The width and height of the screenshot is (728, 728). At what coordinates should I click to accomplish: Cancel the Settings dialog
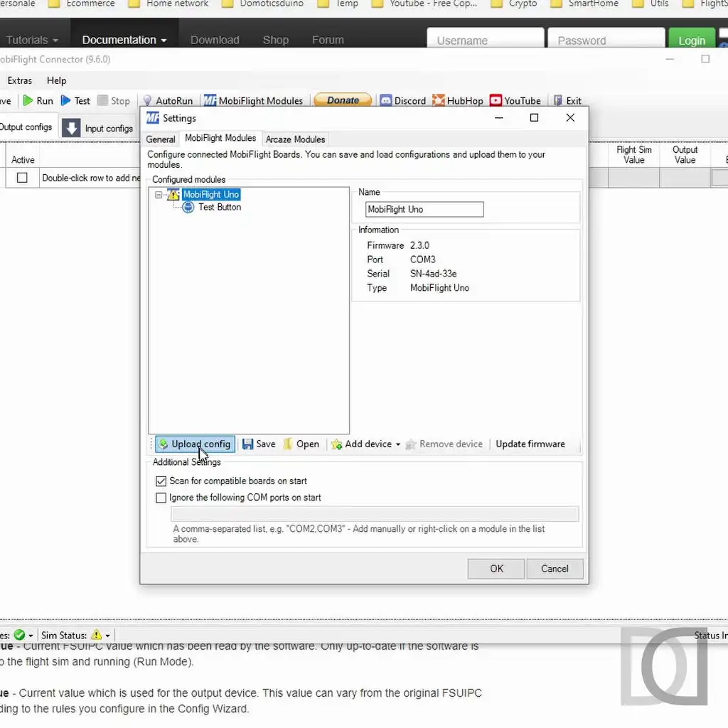[x=555, y=569]
